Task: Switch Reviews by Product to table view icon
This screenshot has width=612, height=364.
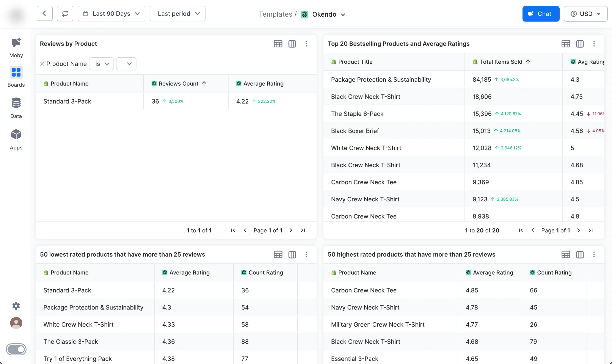Action: tap(278, 44)
